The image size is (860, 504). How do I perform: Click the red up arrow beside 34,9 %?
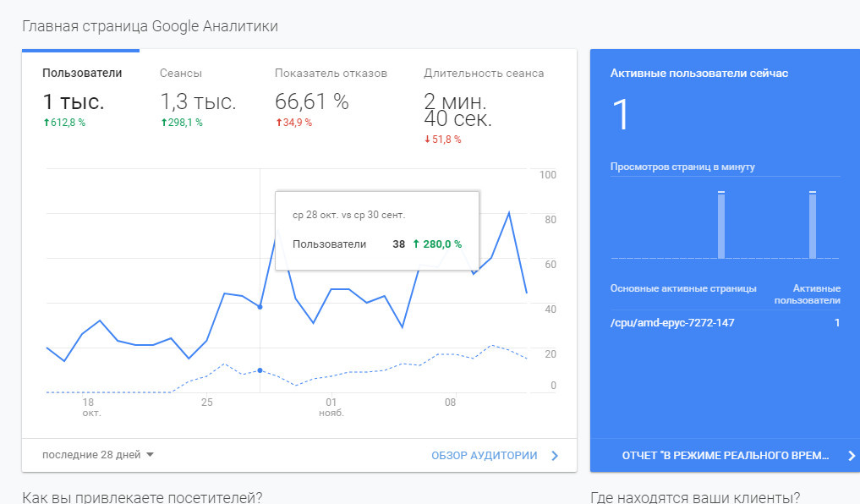(x=278, y=123)
